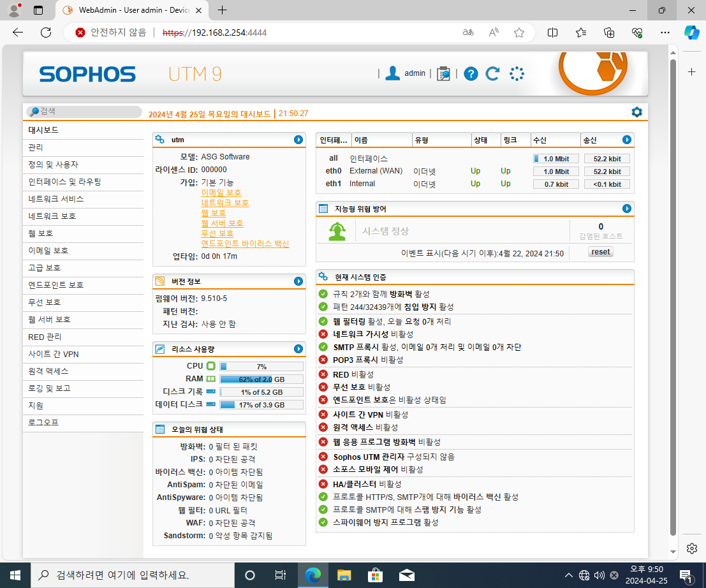Reload WebAdmin using the blue refresh icon
The image size is (706, 588).
click(x=492, y=73)
